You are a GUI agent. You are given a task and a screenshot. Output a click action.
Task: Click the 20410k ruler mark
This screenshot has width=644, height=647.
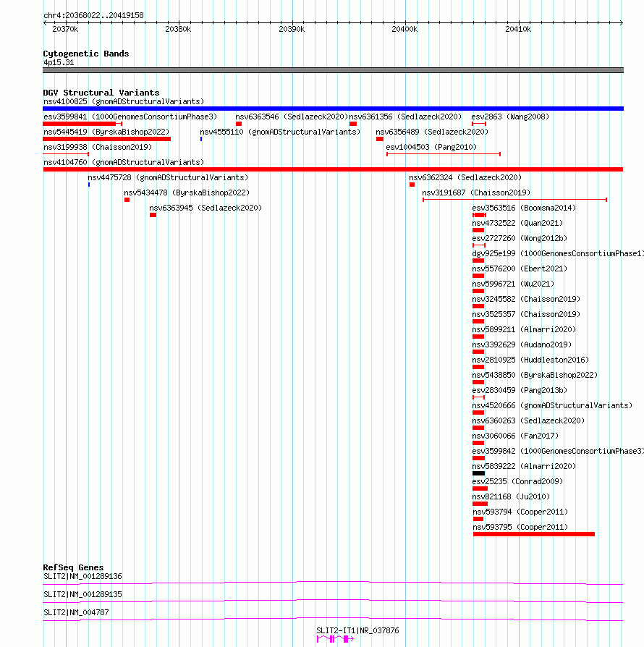tap(518, 29)
